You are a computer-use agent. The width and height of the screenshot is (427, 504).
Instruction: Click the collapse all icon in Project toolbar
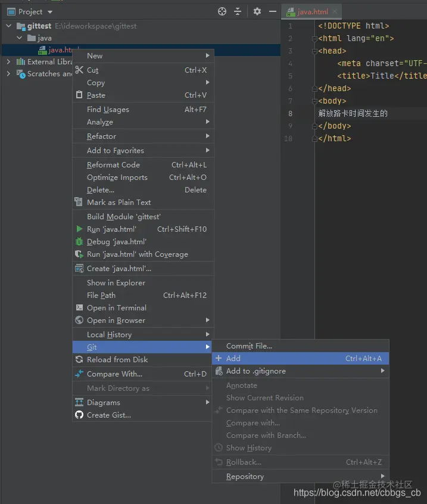[x=238, y=11]
